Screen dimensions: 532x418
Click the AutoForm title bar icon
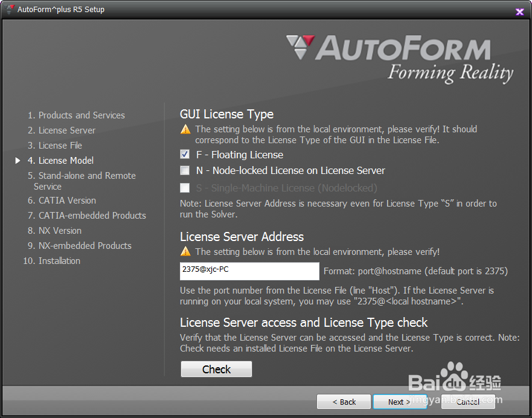click(10, 9)
